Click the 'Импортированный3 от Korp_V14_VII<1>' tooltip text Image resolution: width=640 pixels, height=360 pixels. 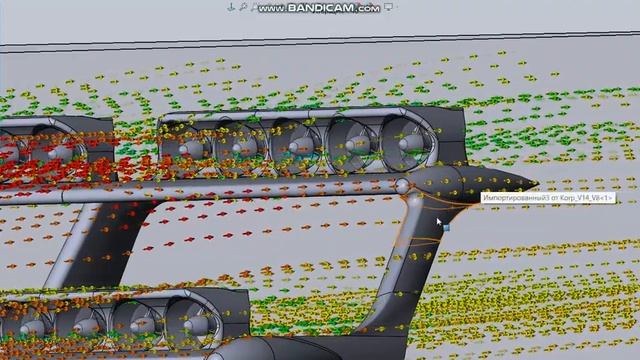click(x=548, y=198)
